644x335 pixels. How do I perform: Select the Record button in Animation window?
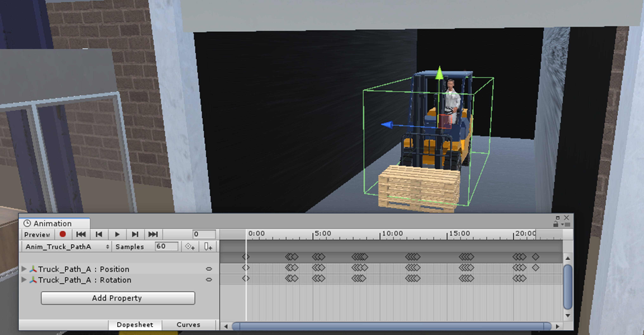pyautogui.click(x=63, y=234)
